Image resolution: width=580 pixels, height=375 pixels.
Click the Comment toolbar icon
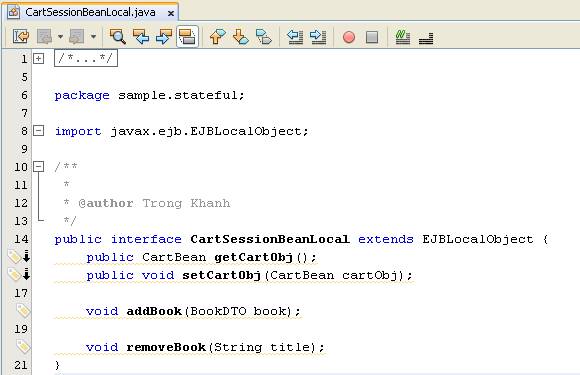[402, 36]
